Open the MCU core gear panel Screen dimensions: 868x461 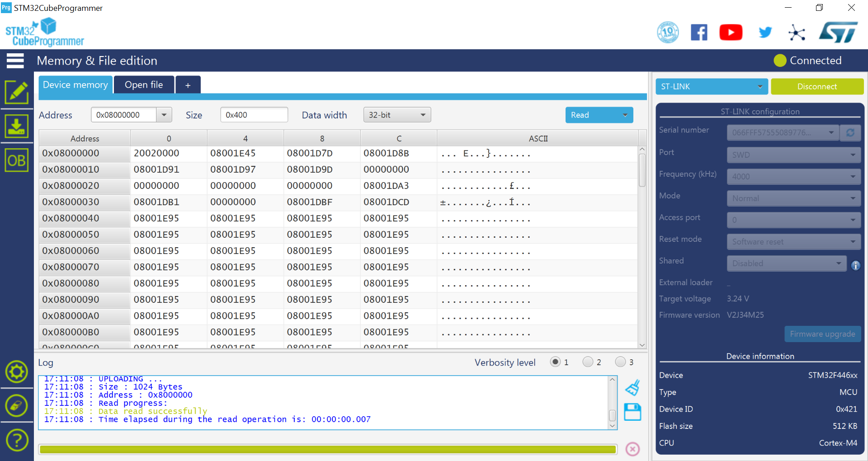pyautogui.click(x=17, y=372)
